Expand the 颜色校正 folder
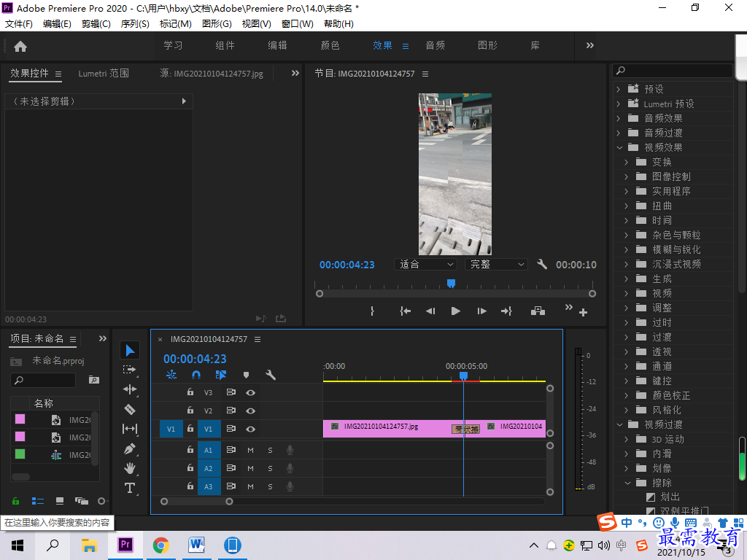 (x=627, y=396)
